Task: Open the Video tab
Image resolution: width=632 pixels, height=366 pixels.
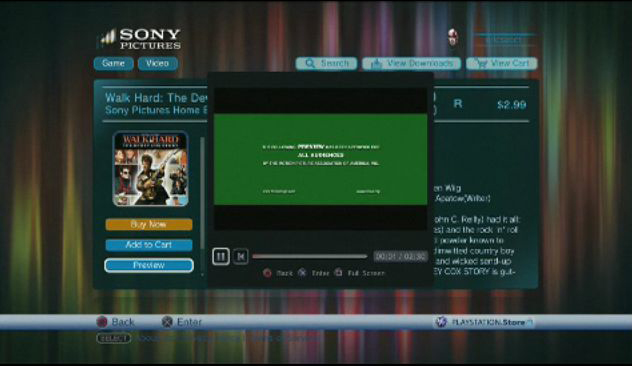Action: coord(158,64)
